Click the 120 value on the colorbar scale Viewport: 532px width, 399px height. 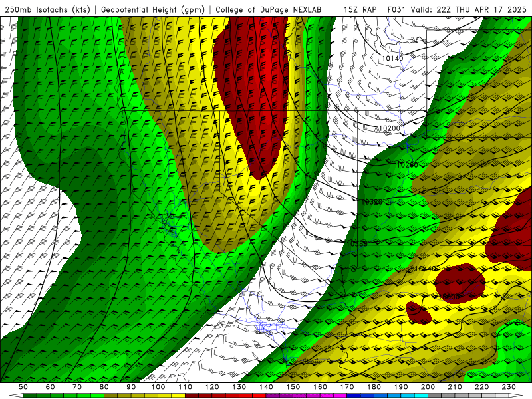(212, 387)
